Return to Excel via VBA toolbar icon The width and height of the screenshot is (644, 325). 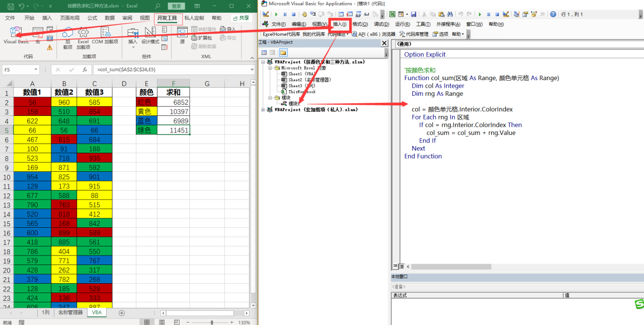pos(392,14)
